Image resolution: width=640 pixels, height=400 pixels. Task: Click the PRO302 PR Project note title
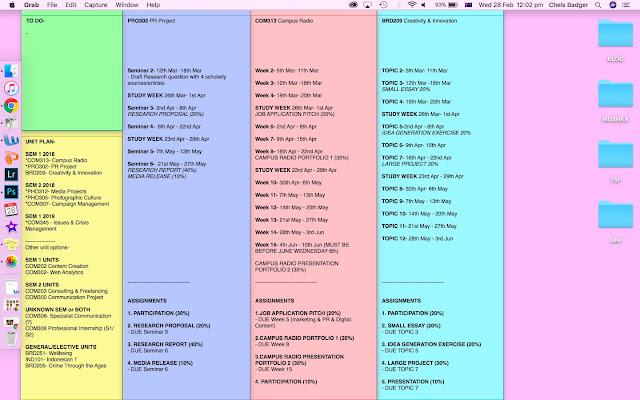pos(151,21)
